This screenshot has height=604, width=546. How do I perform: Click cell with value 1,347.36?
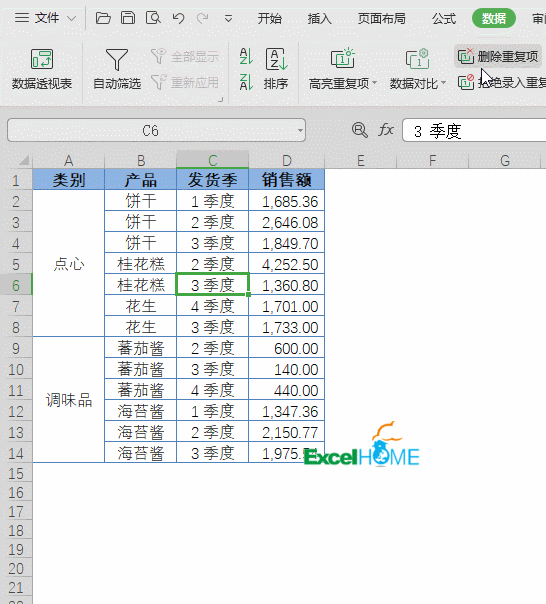pyautogui.click(x=287, y=411)
